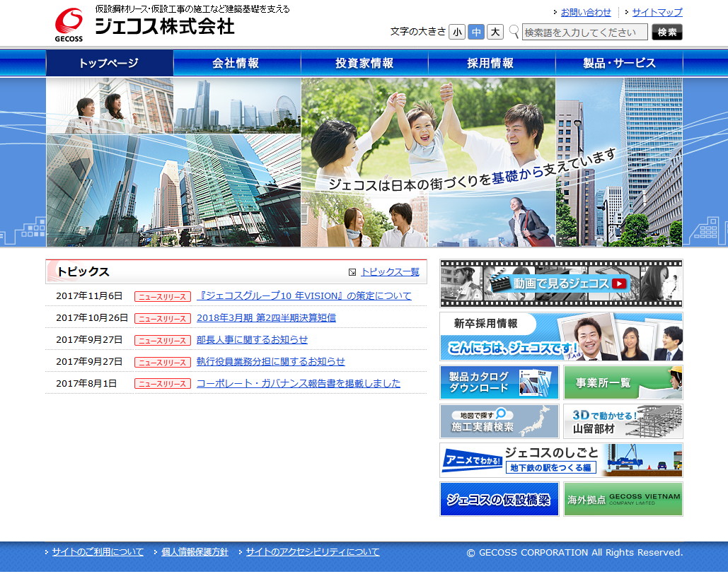728x574 pixels.
Task: Open the トップページ tab
Action: point(110,63)
